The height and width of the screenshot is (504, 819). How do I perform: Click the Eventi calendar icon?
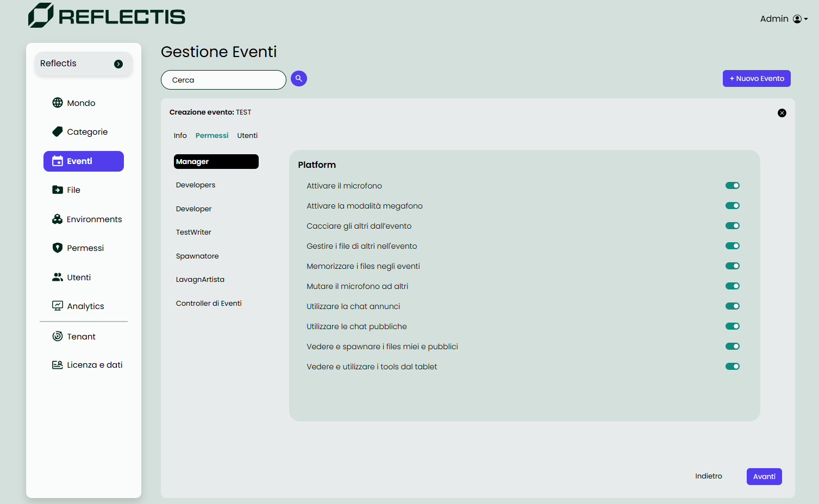(57, 161)
